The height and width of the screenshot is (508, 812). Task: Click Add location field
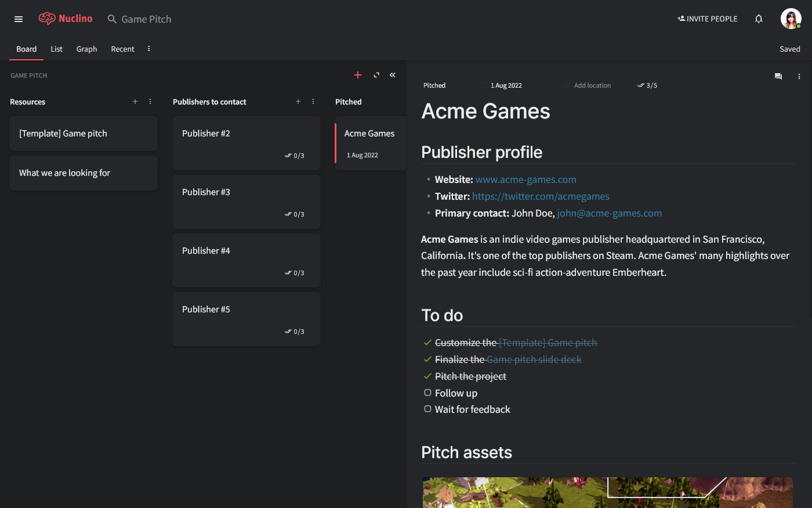tap(592, 85)
